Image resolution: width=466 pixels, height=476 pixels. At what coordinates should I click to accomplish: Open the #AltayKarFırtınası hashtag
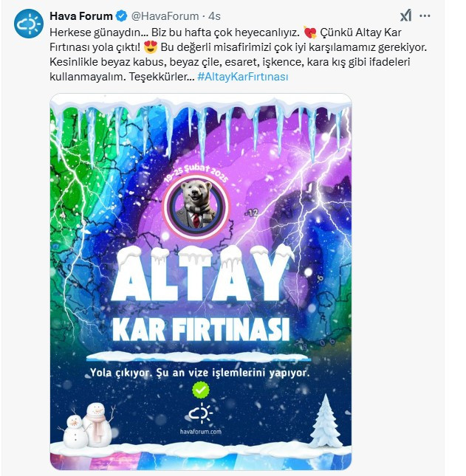243,77
